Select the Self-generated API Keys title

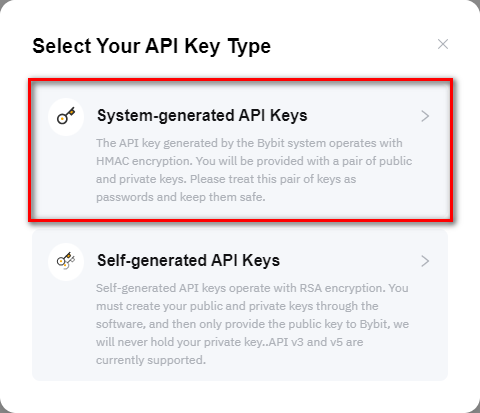tap(188, 261)
